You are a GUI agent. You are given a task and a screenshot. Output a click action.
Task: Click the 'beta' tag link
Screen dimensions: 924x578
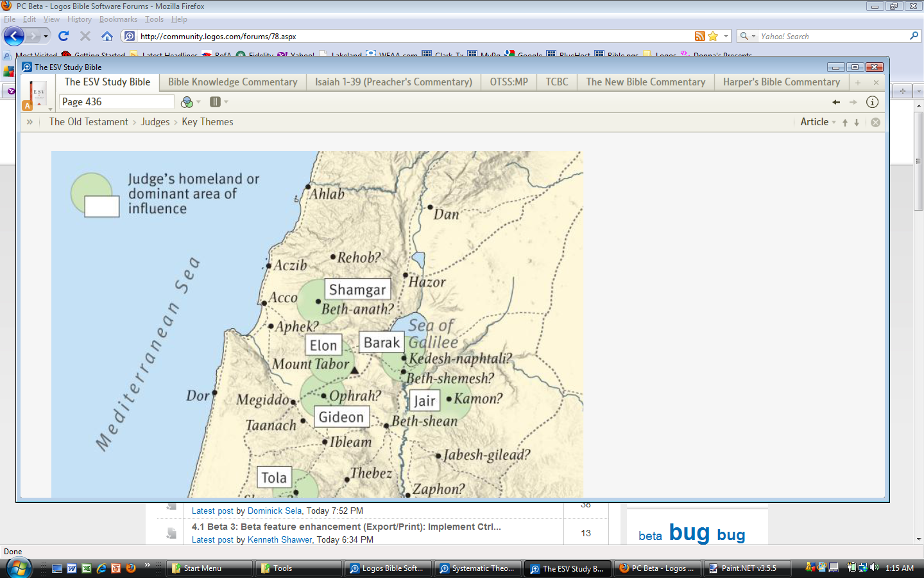(650, 536)
